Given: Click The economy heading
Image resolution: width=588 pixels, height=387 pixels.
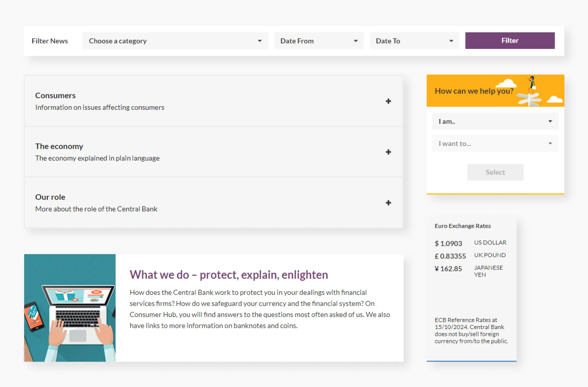Looking at the screenshot, I should [x=59, y=146].
